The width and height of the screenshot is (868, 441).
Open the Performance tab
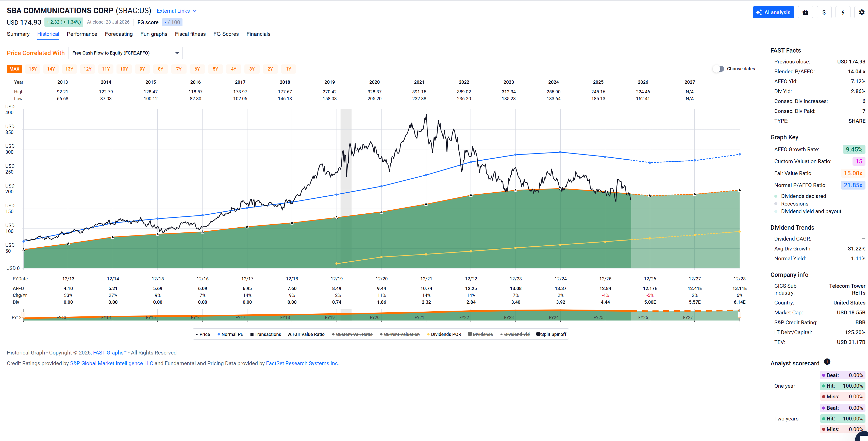82,34
